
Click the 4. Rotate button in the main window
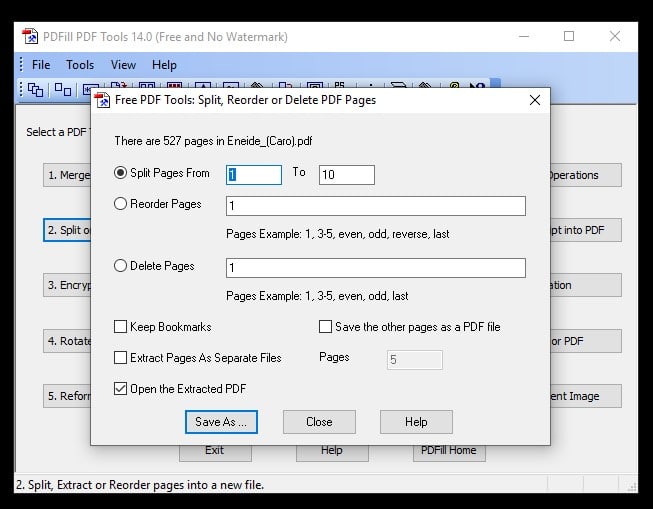[67, 341]
